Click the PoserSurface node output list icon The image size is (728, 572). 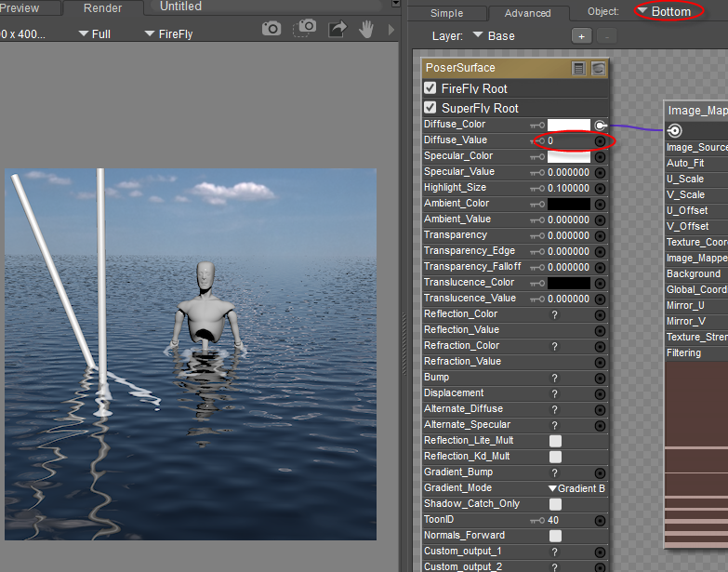coord(579,68)
